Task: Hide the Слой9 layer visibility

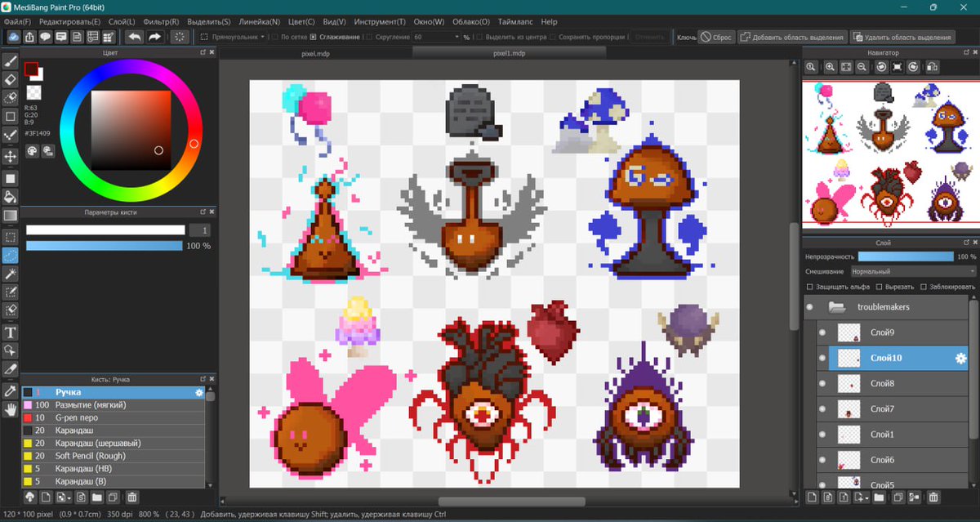Action: [822, 332]
